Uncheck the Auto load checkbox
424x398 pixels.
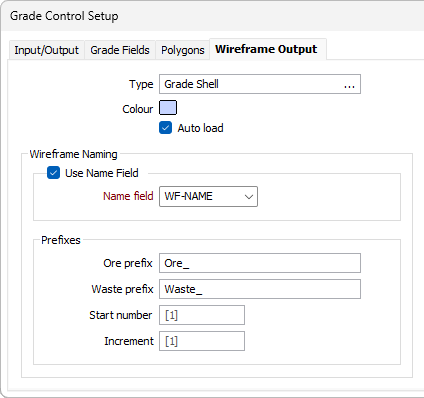point(166,128)
